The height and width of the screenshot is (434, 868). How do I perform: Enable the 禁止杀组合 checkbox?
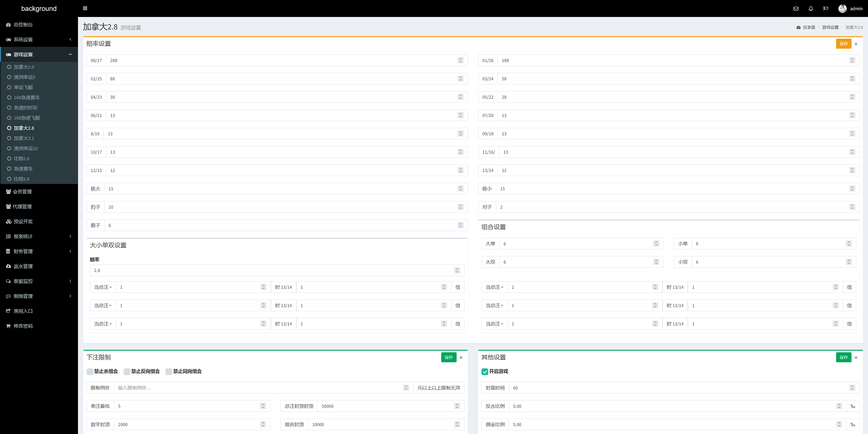point(90,372)
